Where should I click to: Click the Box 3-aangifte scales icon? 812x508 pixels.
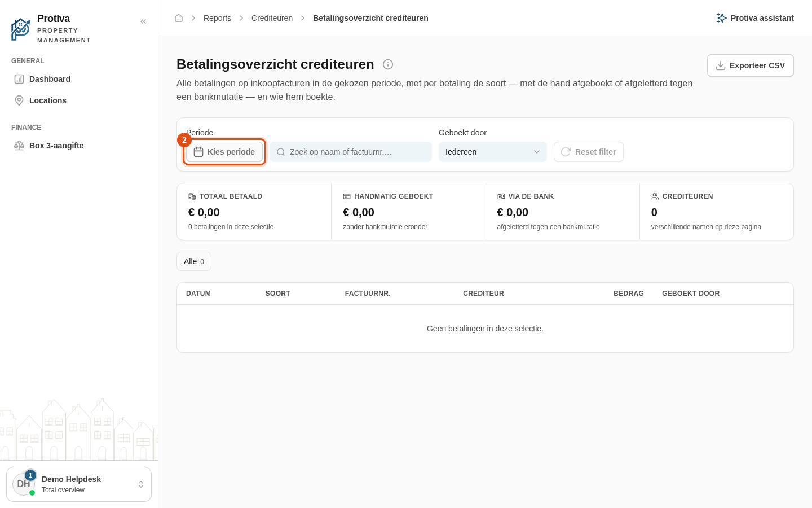click(19, 146)
